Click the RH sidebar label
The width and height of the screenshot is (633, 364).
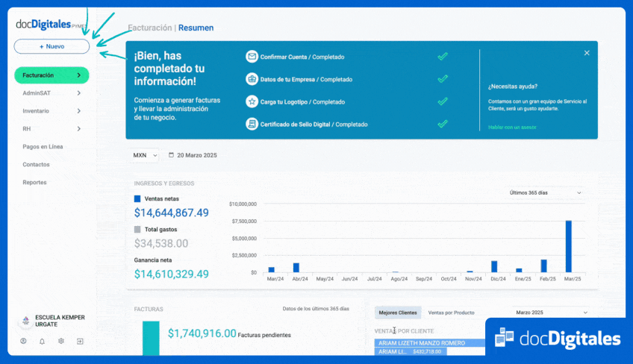26,129
